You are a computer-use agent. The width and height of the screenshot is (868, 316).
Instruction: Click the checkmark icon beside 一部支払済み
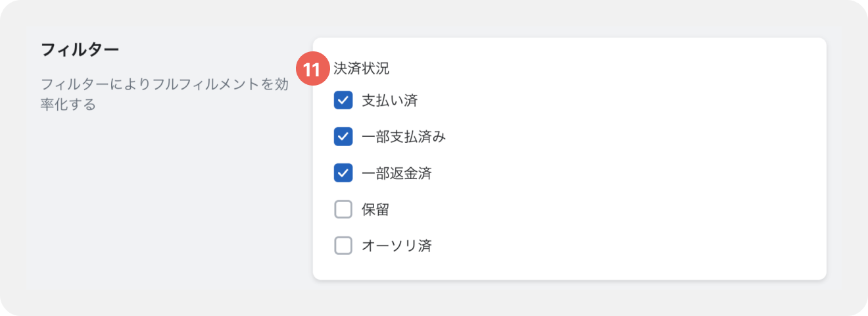(343, 137)
